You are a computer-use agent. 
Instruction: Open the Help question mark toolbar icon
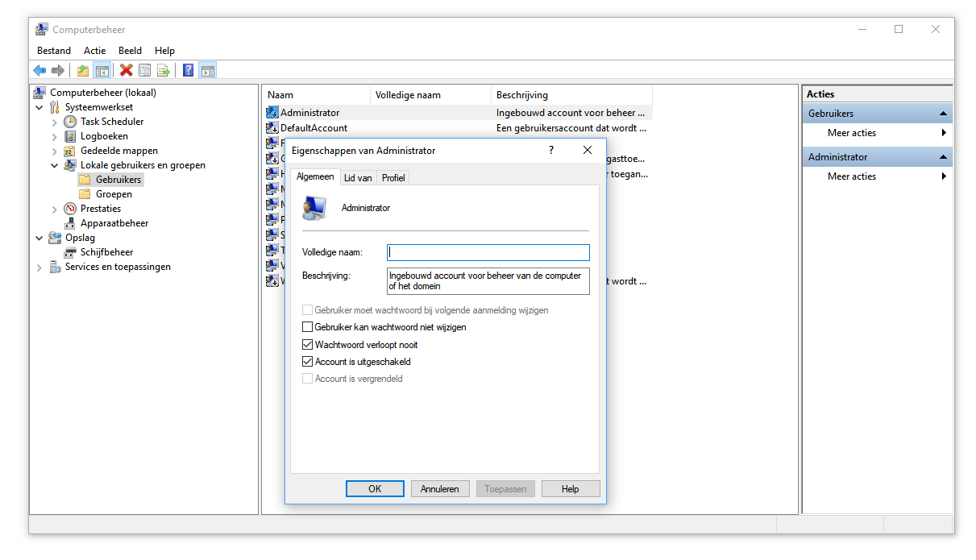point(188,70)
